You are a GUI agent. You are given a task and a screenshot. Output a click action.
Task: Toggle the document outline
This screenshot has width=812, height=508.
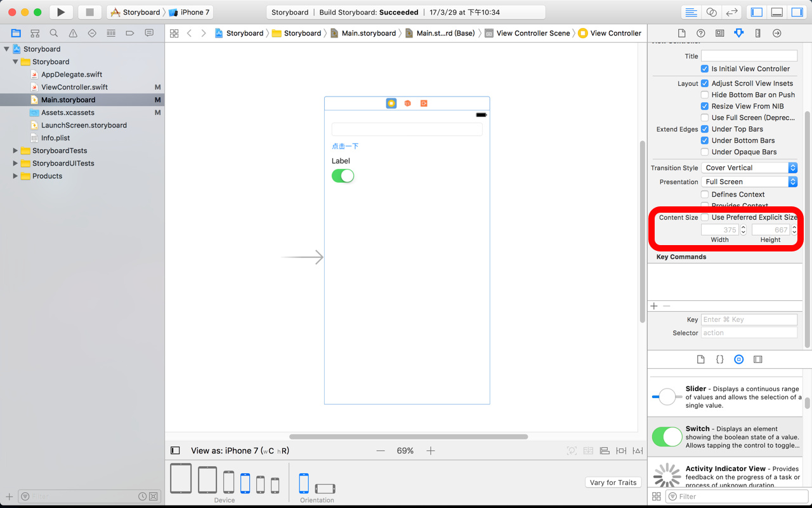[x=175, y=451]
